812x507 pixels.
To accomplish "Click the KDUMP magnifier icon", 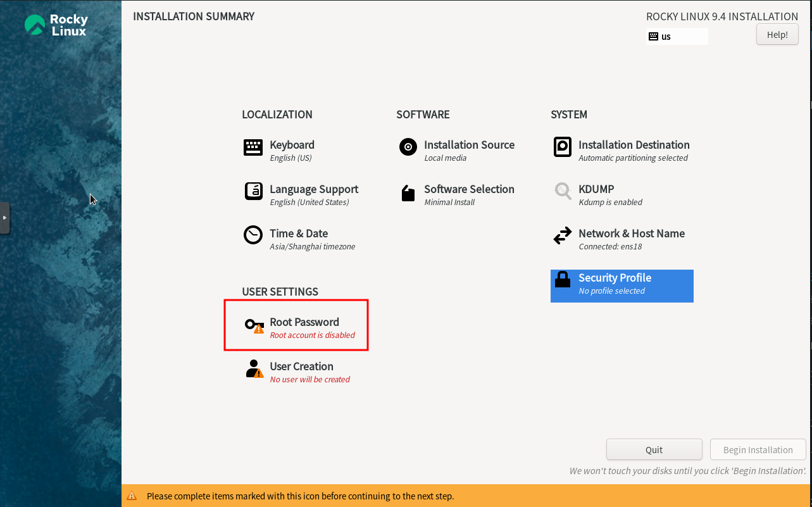I will pos(563,191).
